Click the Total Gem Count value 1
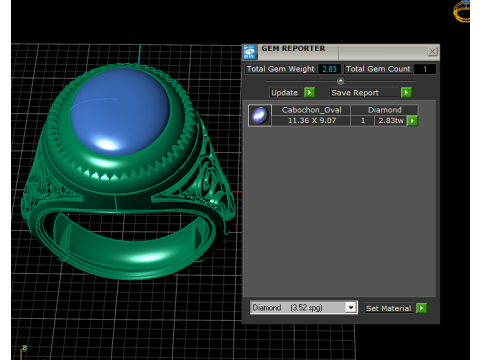Viewport: 480px width, 360px height. [x=425, y=69]
